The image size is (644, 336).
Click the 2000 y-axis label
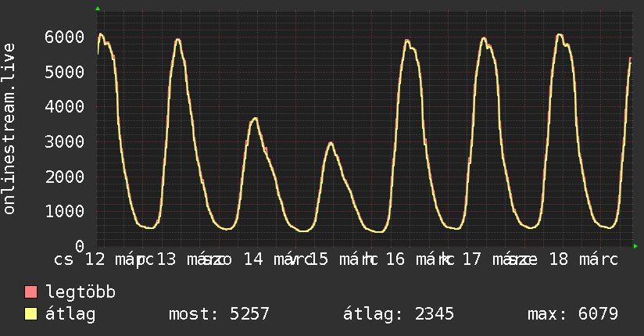[65, 177]
